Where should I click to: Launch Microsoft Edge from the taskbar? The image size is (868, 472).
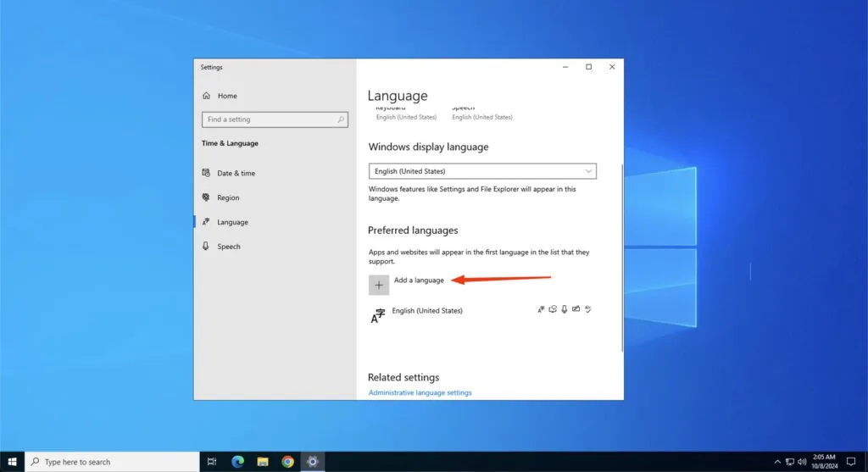coord(237,462)
